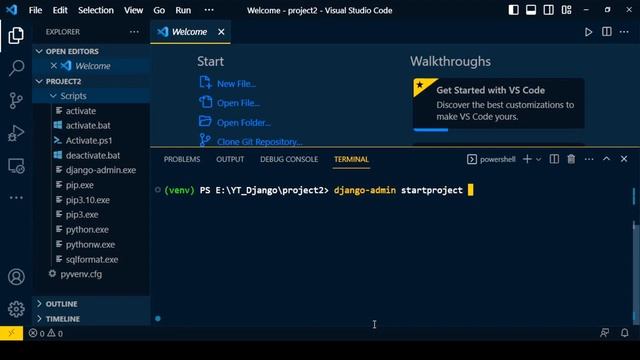Open the Remote Explorer view icon
Image resolution: width=640 pixels, height=360 pixels.
click(16, 166)
